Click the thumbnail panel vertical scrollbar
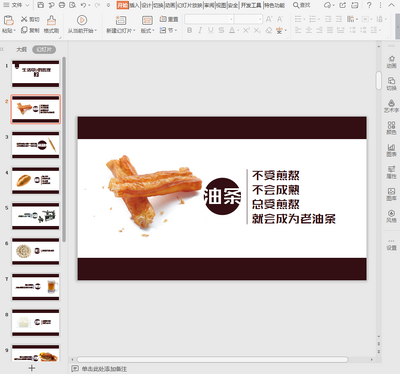 [64, 149]
